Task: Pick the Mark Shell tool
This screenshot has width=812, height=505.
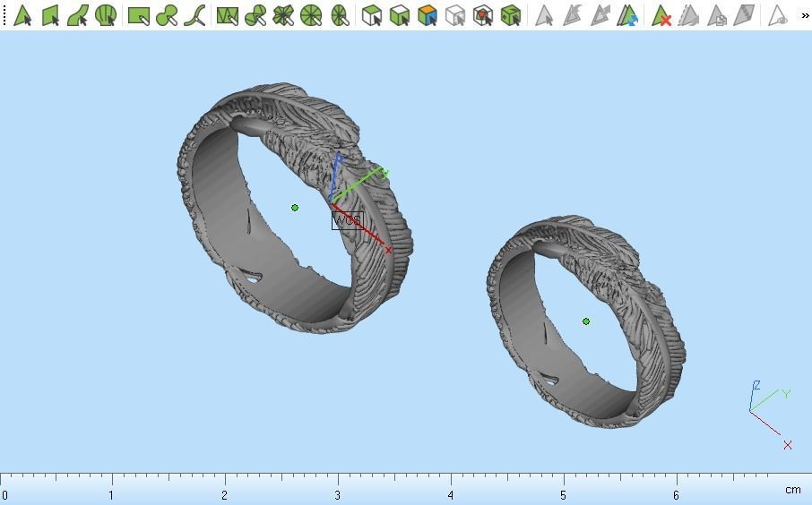Action: pos(106,15)
